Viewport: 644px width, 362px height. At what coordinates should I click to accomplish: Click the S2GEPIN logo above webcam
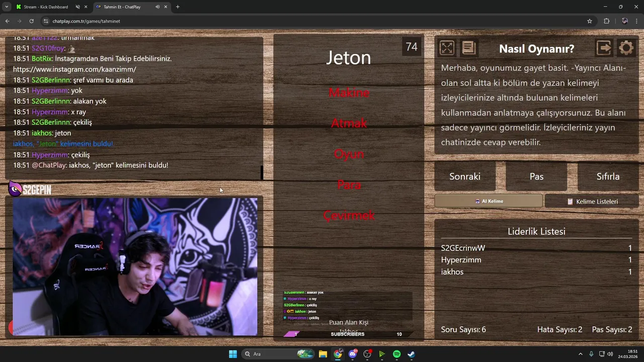pyautogui.click(x=30, y=190)
